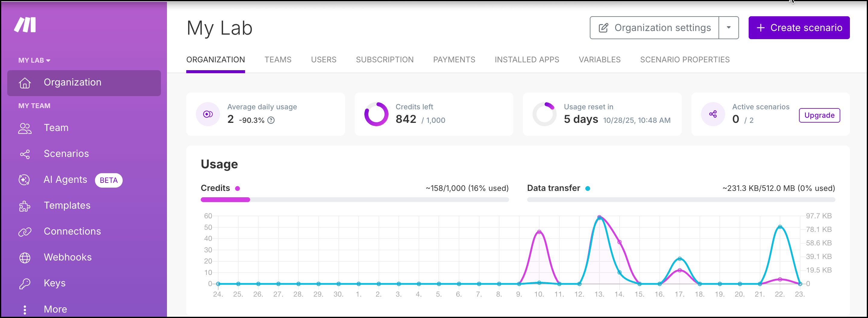Open Organization via the home icon
This screenshot has width=868, height=318.
click(x=25, y=83)
